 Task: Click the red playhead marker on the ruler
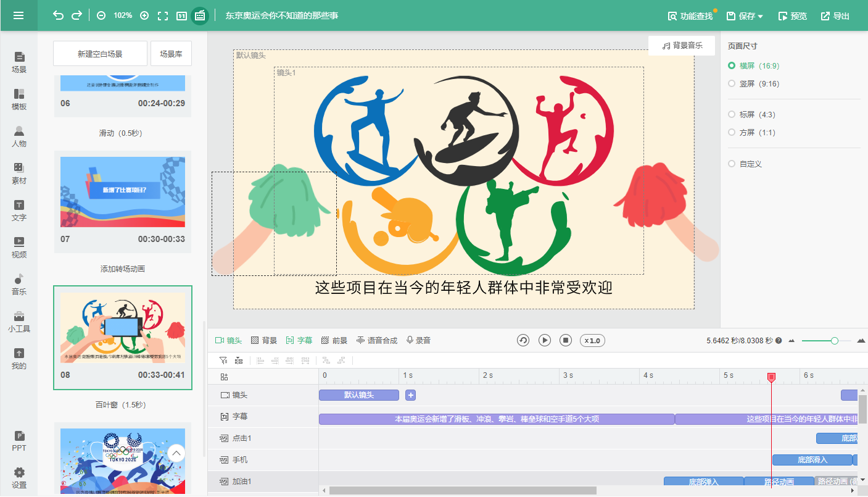coord(771,377)
